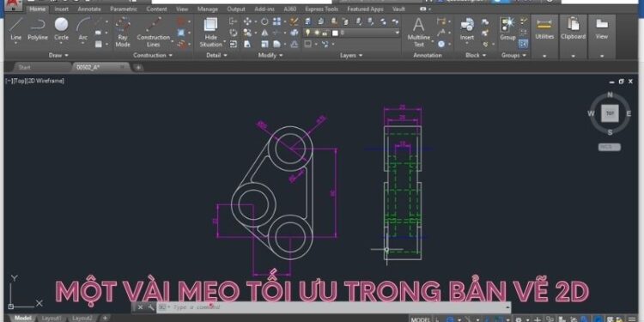Screen dimensions: 644x322
Task: Switch to the Layout2 tab
Action: coord(82,319)
